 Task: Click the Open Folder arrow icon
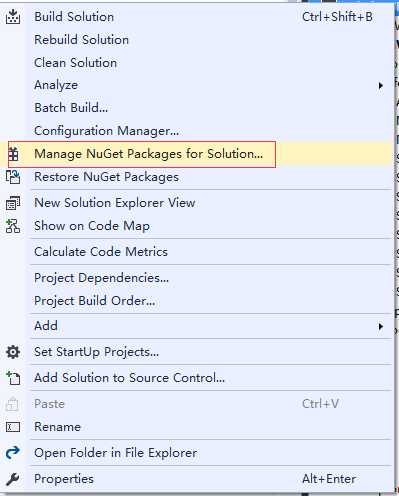[13, 453]
